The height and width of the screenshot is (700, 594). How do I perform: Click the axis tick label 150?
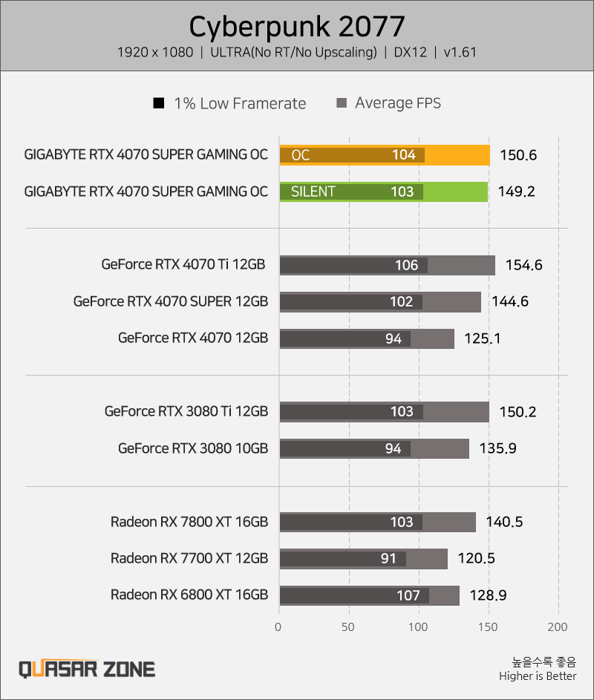488,627
